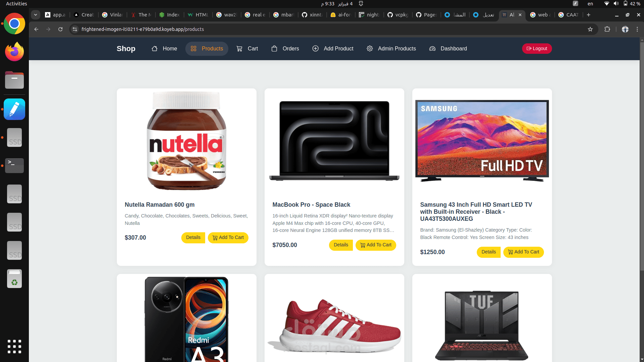Open the Files manager in the dock
This screenshot has height=362, width=644.
click(x=14, y=80)
